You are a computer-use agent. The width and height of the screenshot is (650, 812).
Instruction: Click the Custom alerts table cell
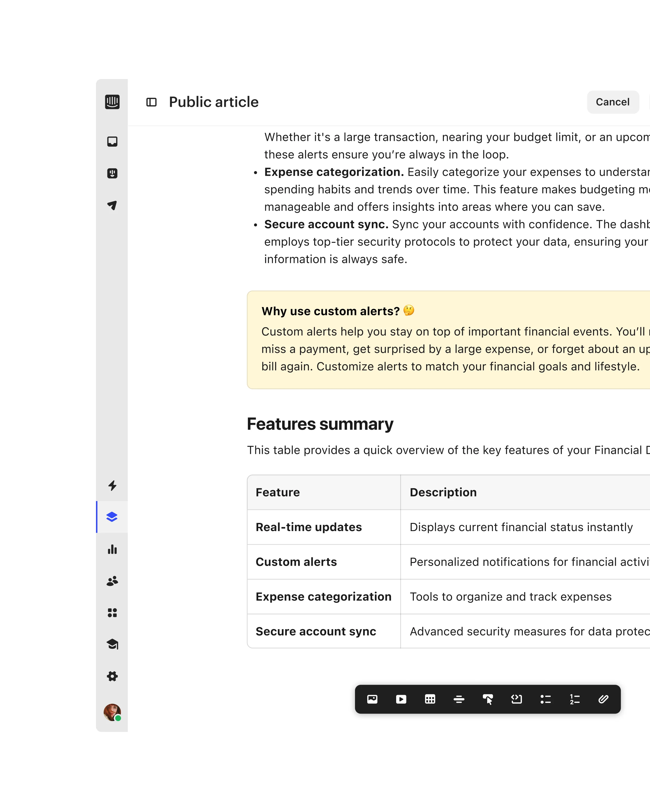324,562
